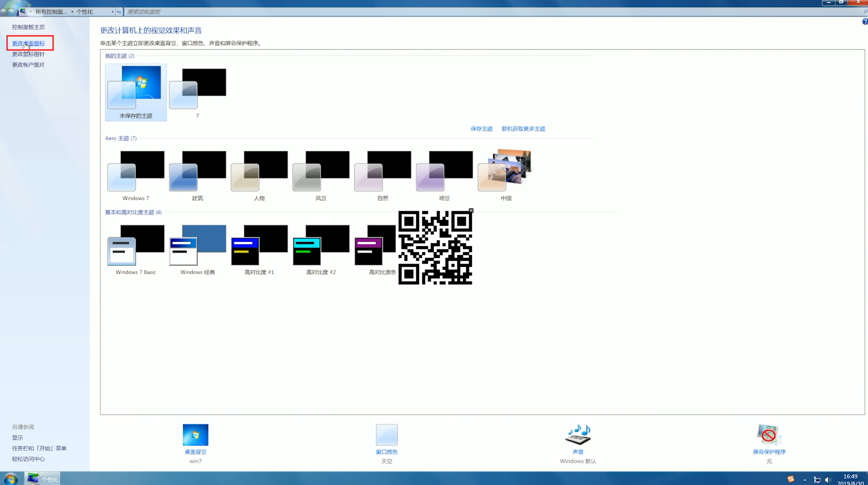Apply the 场景 Aero theme
Image resolution: width=868 pixels, height=485 pixels.
[x=445, y=175]
